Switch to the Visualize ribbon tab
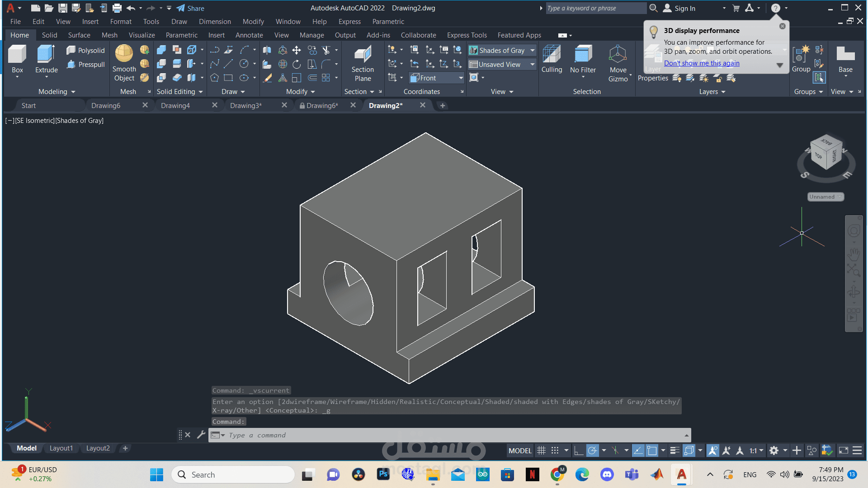The image size is (868, 488). pos(142,35)
